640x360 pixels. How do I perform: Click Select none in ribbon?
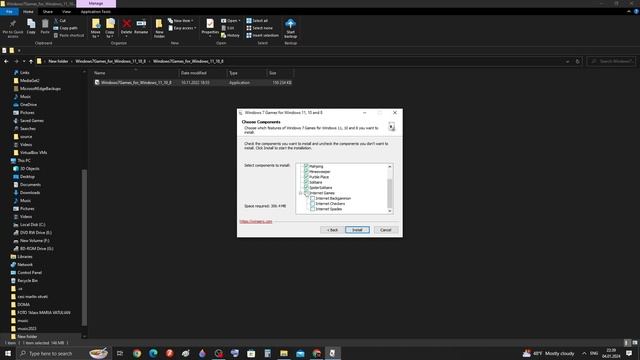[x=259, y=28]
